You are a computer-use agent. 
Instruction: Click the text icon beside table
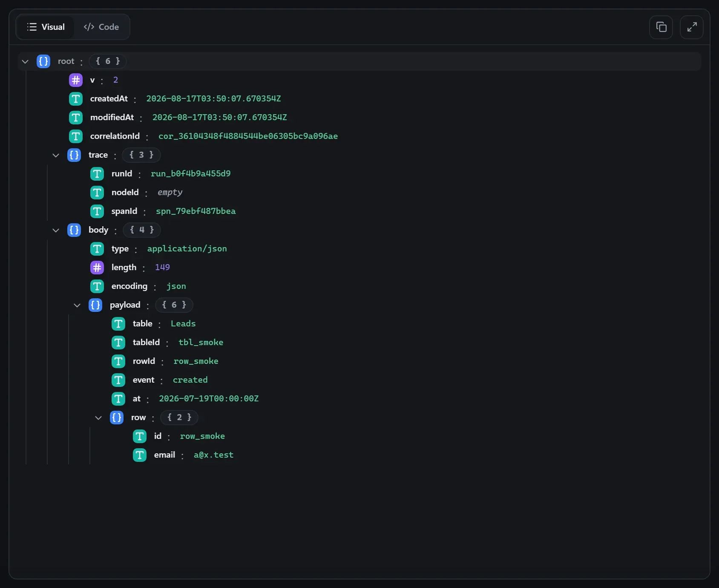[118, 324]
